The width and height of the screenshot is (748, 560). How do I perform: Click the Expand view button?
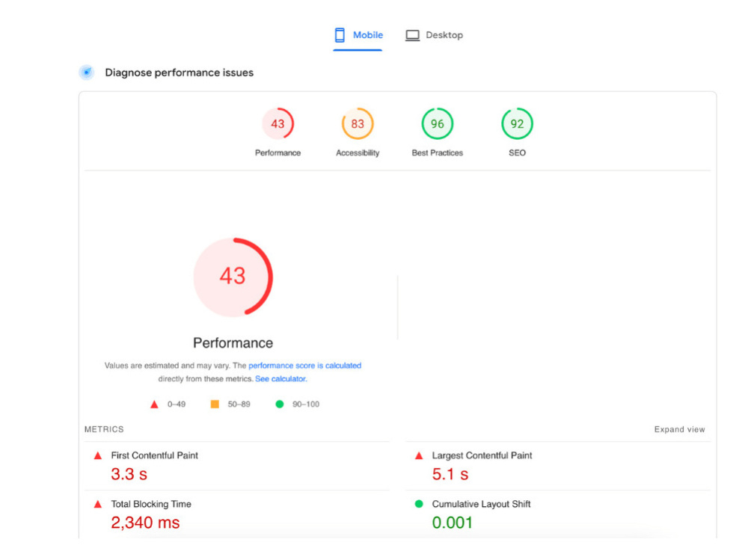[x=679, y=429]
